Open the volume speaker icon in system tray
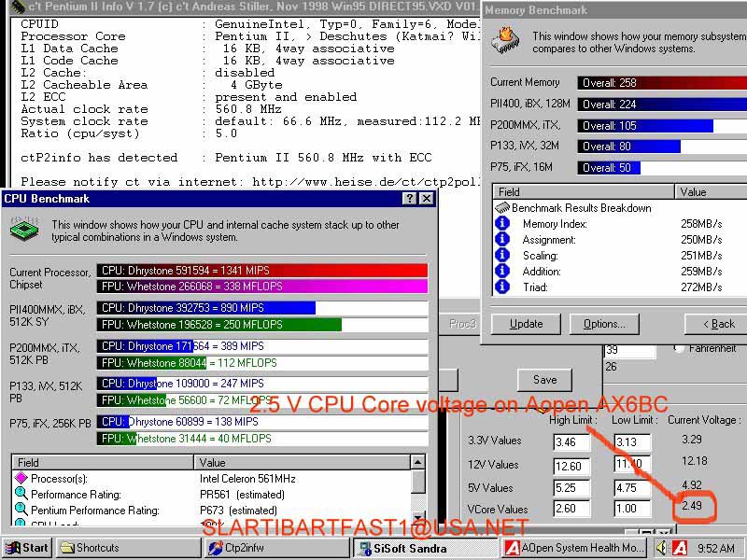 661,548
